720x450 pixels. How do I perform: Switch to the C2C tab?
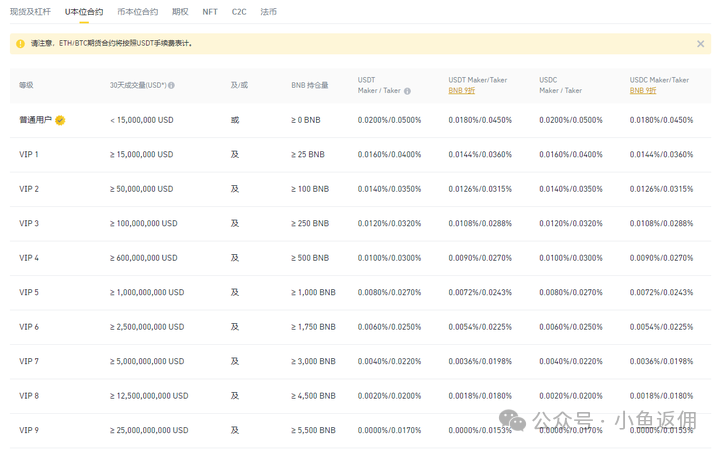pyautogui.click(x=239, y=11)
